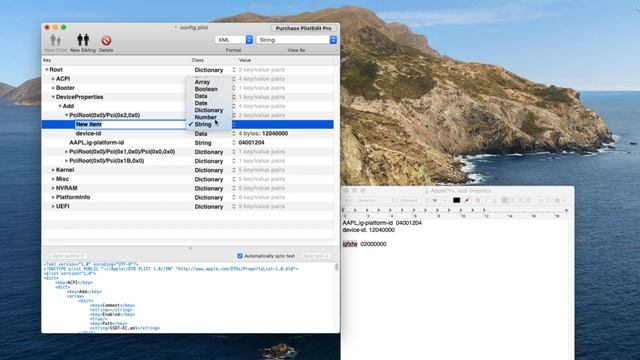The width and height of the screenshot is (640, 360).
Task: Collapse the DeviceProperties node
Action: (53, 97)
